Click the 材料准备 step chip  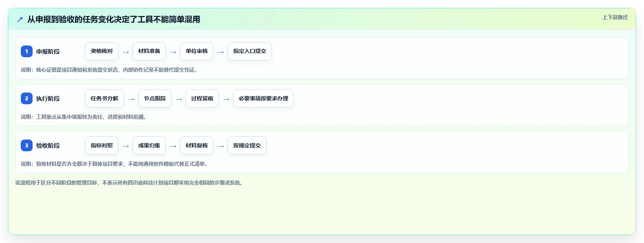[149, 51]
